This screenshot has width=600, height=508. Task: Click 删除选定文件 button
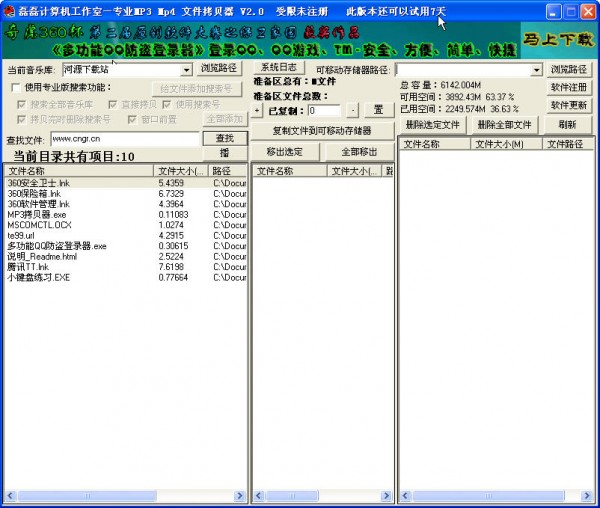[432, 125]
